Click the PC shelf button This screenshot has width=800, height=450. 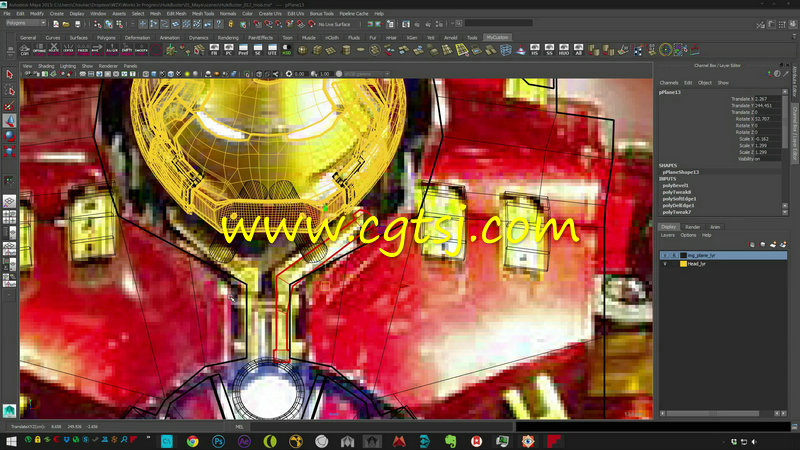[x=229, y=50]
